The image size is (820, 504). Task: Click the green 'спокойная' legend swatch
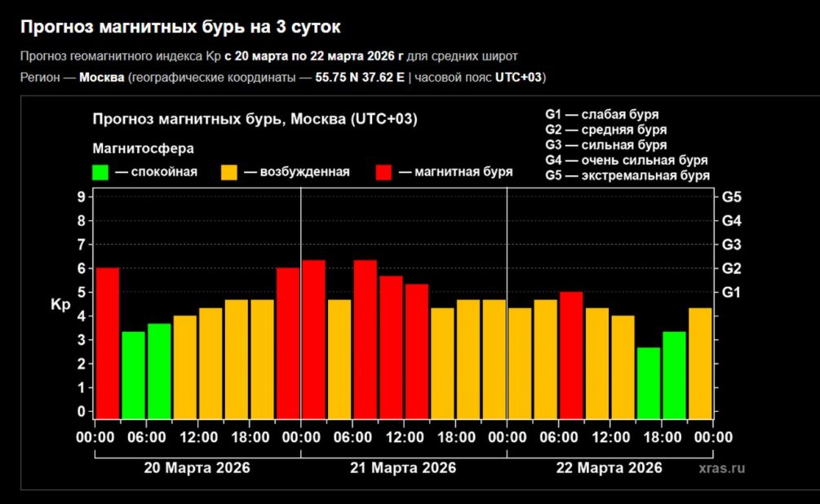[x=101, y=172]
